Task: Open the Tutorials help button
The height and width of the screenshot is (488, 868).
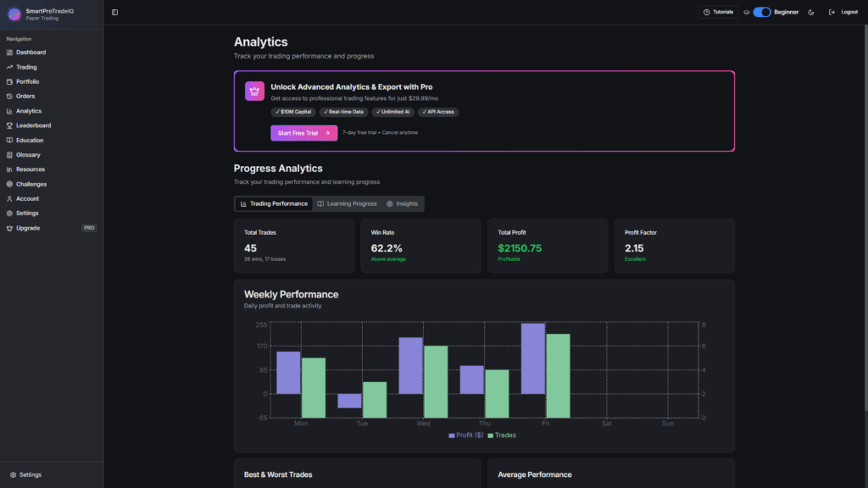Action: tap(718, 12)
